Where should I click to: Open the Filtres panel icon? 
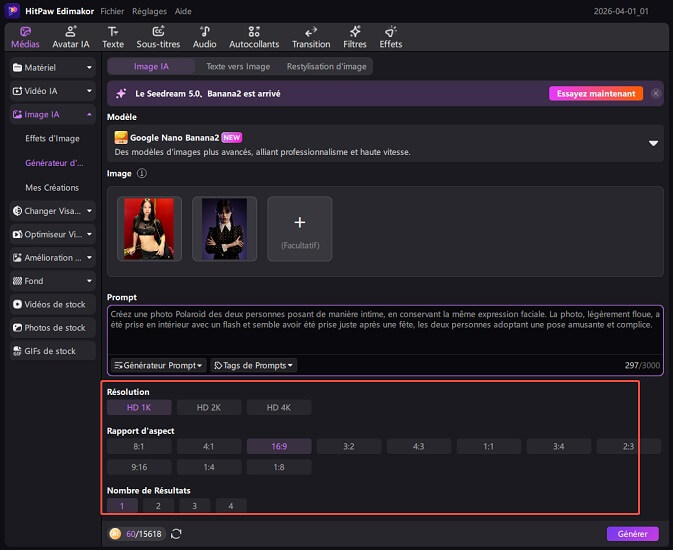354,37
